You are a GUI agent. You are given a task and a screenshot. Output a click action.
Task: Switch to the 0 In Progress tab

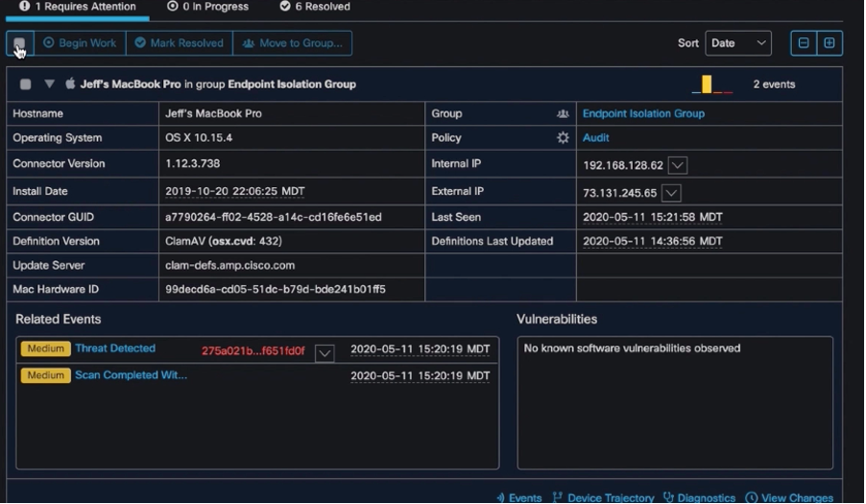[207, 7]
